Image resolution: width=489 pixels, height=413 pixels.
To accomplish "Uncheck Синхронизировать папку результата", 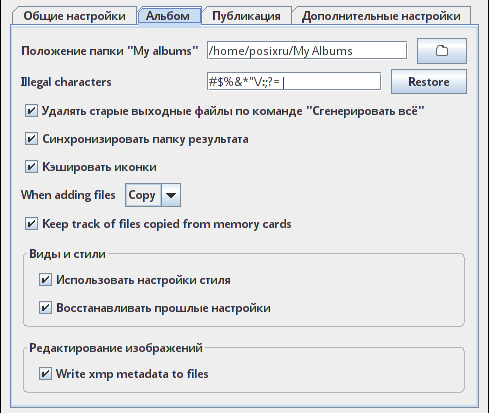I will [x=31, y=139].
